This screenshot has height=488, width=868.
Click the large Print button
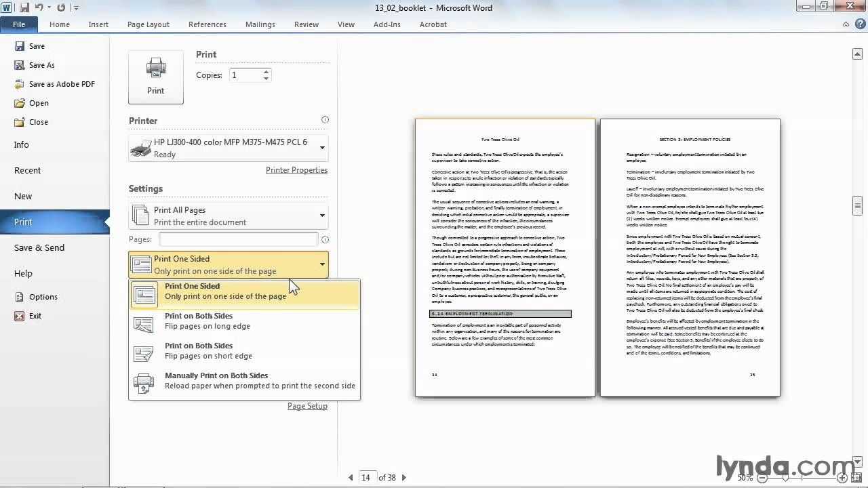click(x=156, y=77)
